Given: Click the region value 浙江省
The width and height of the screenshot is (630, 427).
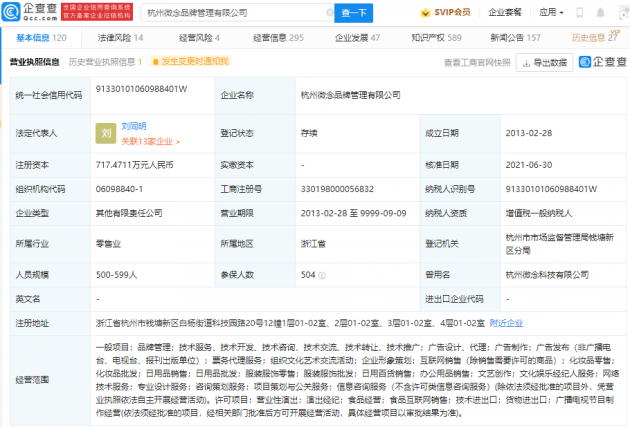Looking at the screenshot, I should click(313, 244).
